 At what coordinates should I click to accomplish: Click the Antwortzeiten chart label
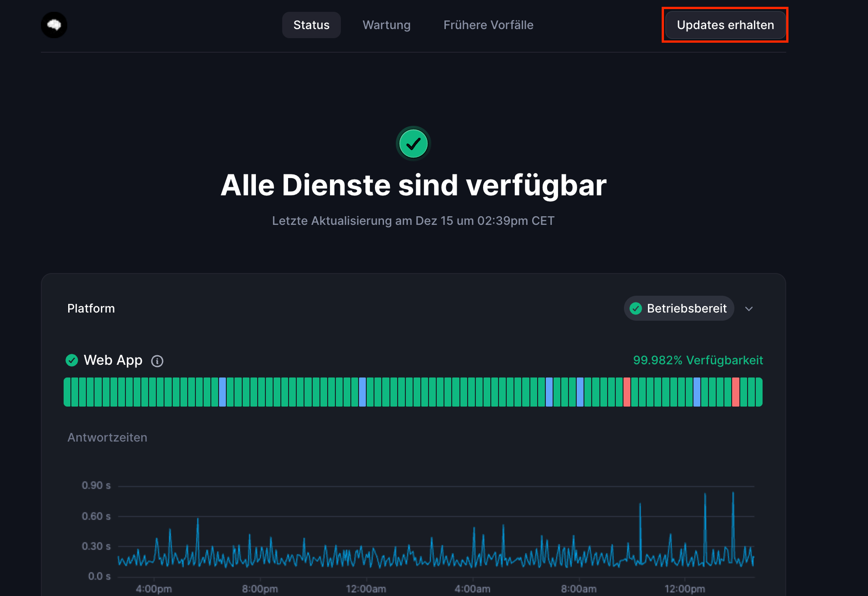(107, 437)
